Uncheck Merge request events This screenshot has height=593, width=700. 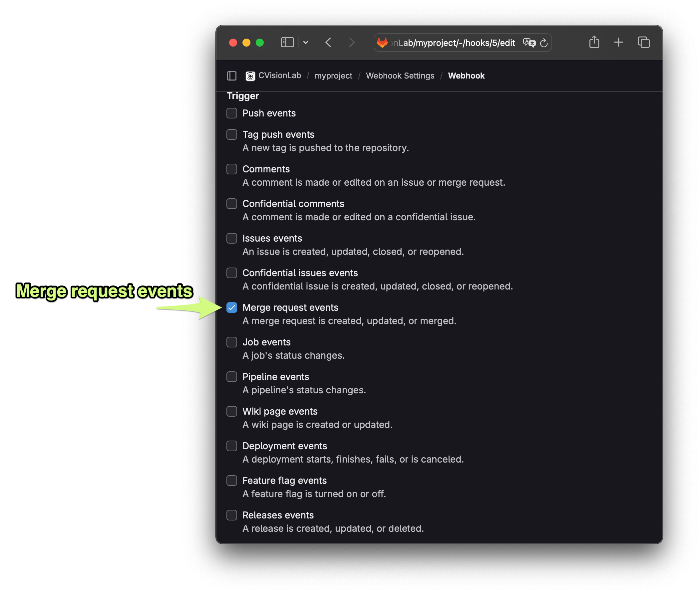[x=231, y=307]
